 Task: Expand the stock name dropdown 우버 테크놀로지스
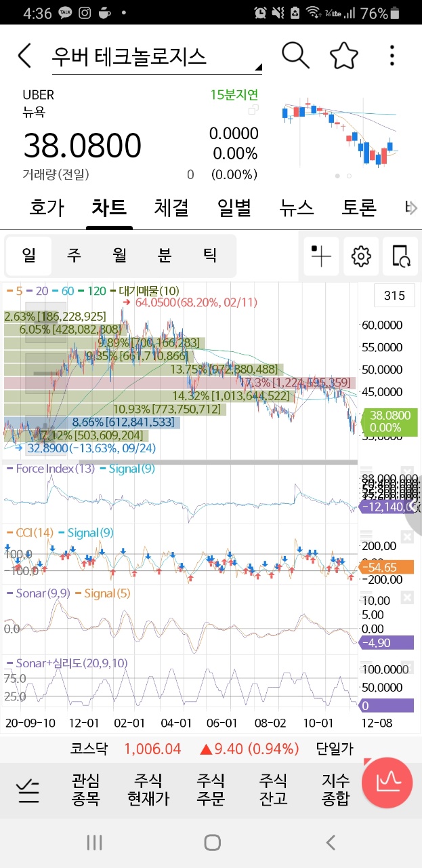pyautogui.click(x=156, y=57)
